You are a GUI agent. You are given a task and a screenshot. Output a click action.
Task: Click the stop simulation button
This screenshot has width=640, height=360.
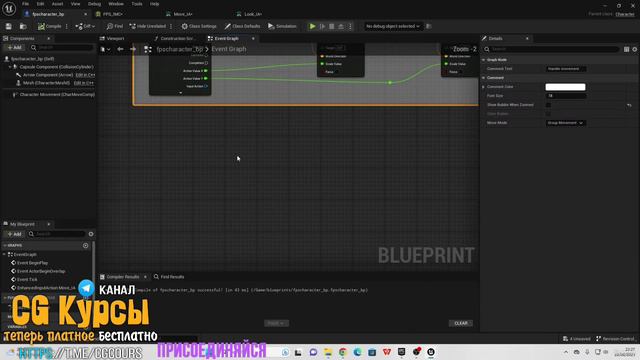click(x=331, y=26)
